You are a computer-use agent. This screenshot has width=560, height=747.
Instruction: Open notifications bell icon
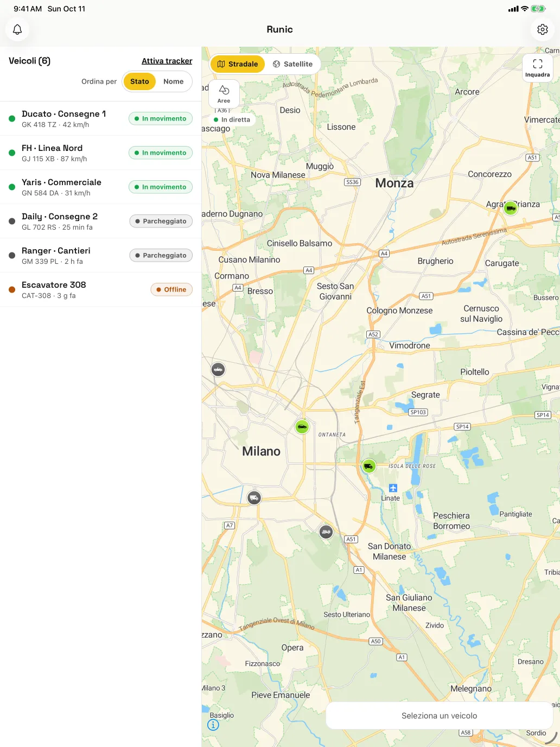17,29
